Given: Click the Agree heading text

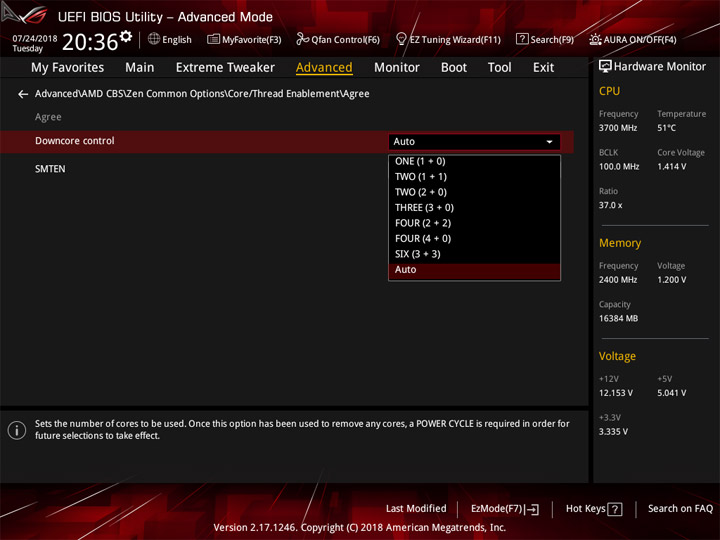Looking at the screenshot, I should (48, 117).
